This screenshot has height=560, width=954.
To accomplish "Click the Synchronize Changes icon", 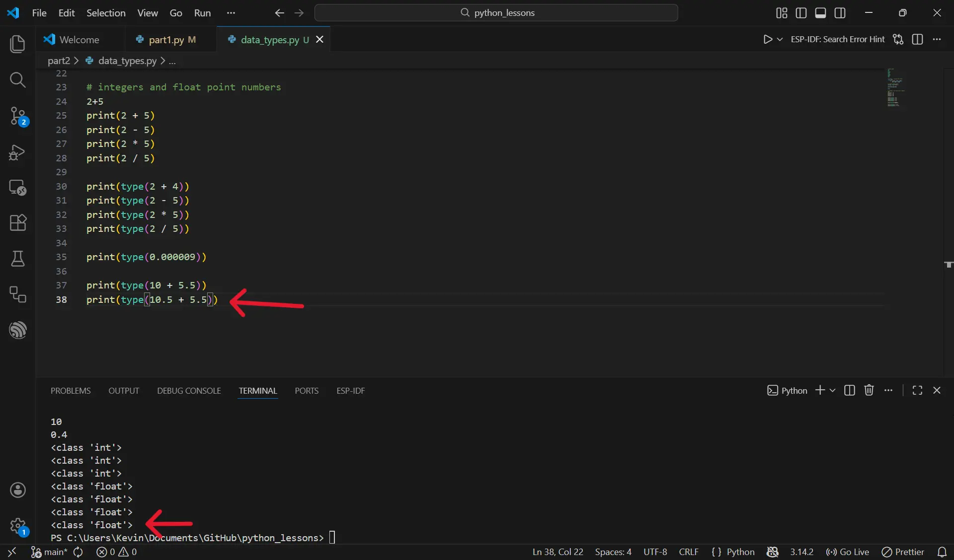I will pos(78,552).
